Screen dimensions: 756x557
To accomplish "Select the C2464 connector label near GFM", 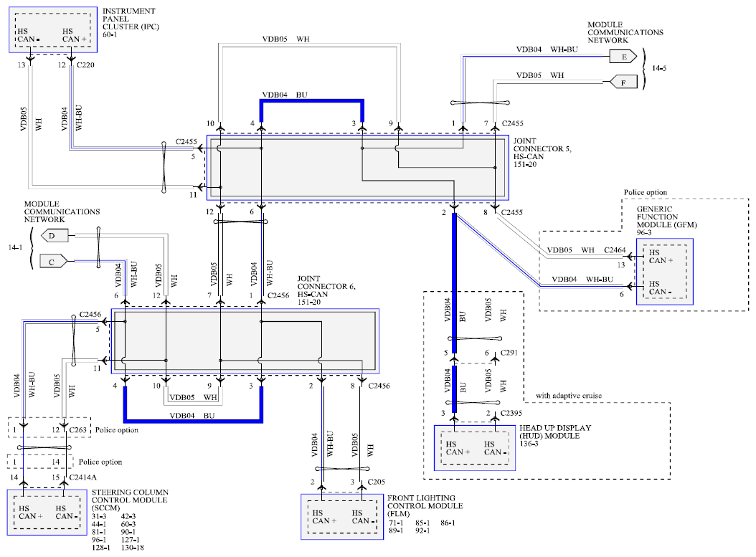I will pyautogui.click(x=615, y=250).
